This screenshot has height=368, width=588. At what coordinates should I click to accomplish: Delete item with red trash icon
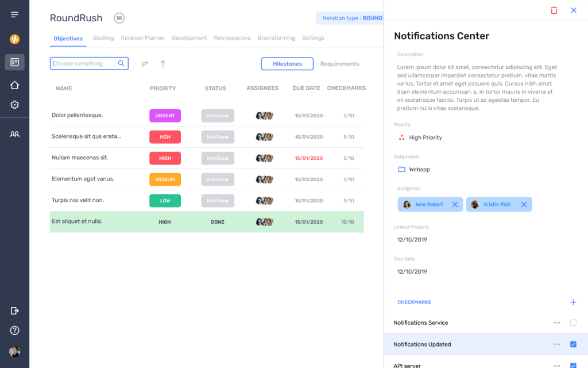click(554, 10)
